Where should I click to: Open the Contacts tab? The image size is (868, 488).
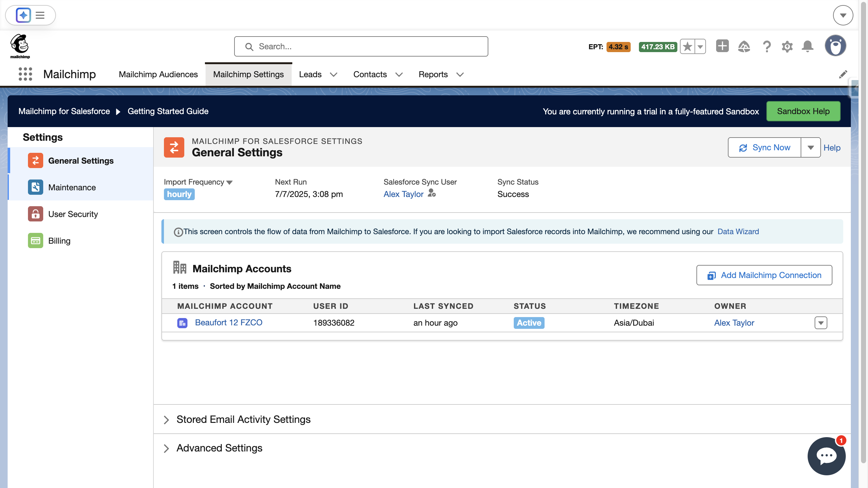coord(370,74)
